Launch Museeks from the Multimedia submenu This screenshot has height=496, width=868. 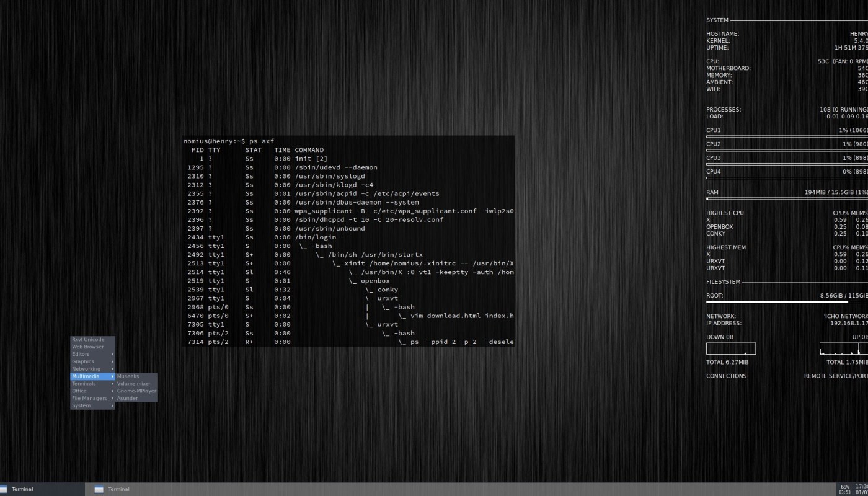click(136, 376)
